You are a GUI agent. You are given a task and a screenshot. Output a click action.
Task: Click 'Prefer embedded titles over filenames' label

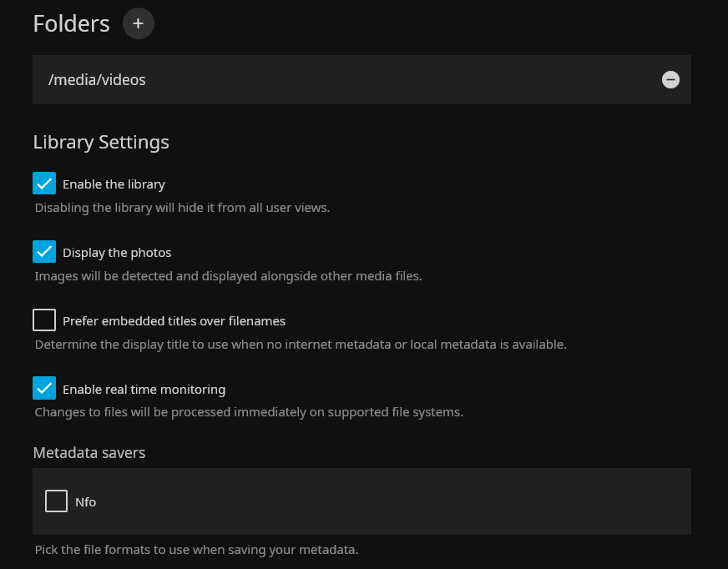pyautogui.click(x=174, y=321)
